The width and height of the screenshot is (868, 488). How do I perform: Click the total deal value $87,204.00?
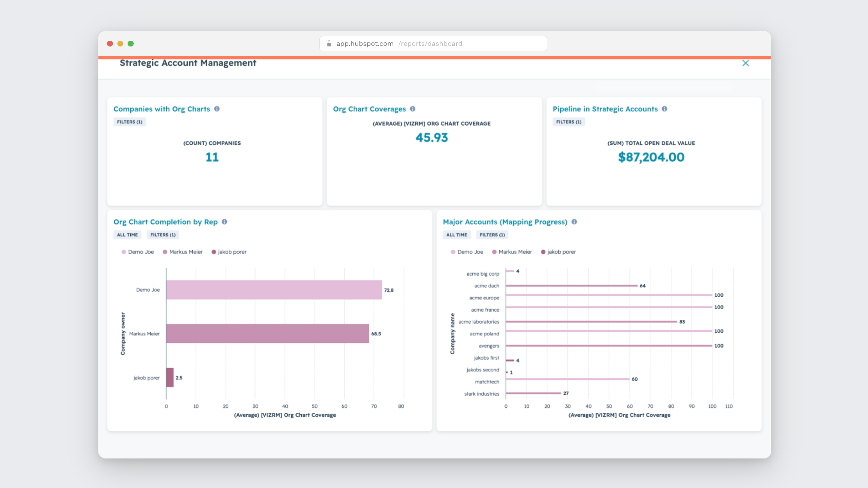click(651, 157)
